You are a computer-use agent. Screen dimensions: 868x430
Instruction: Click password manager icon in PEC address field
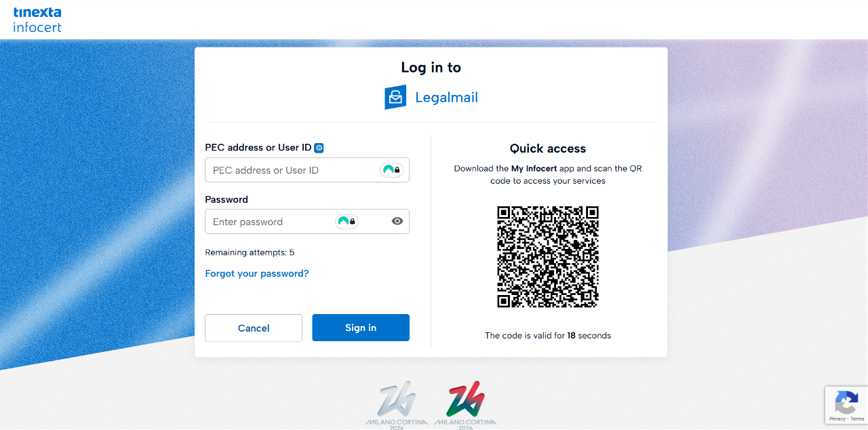391,170
